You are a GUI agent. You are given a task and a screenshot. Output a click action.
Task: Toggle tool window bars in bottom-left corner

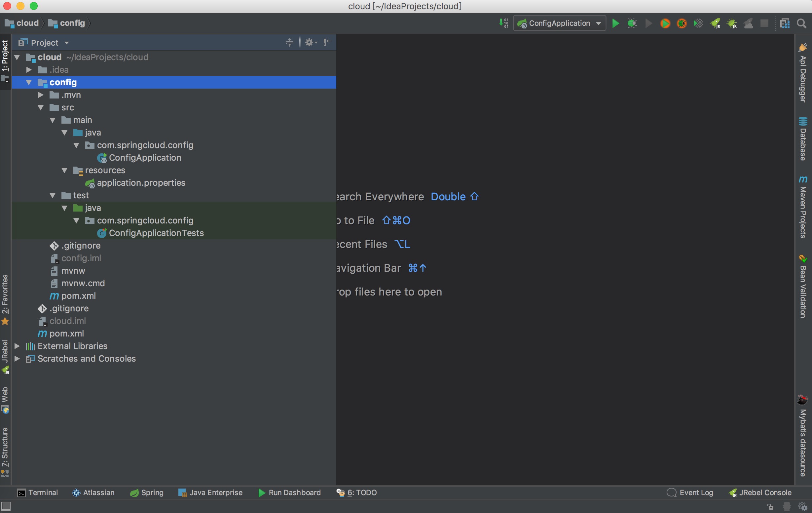pyautogui.click(x=6, y=506)
